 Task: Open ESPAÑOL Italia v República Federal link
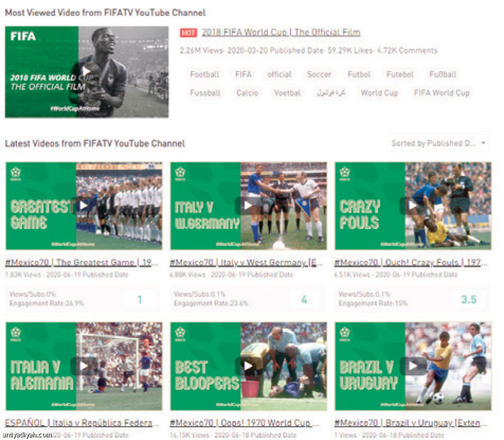[x=82, y=423]
